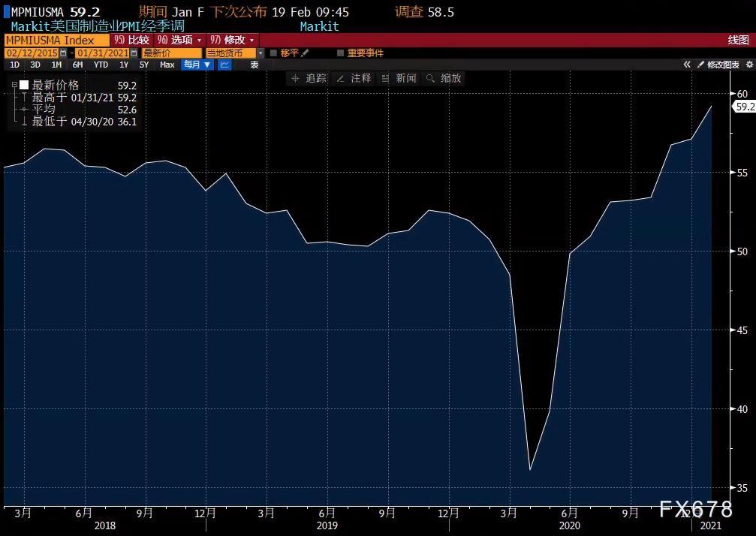Select the line chart view icon
The image size is (756, 536).
point(224,65)
